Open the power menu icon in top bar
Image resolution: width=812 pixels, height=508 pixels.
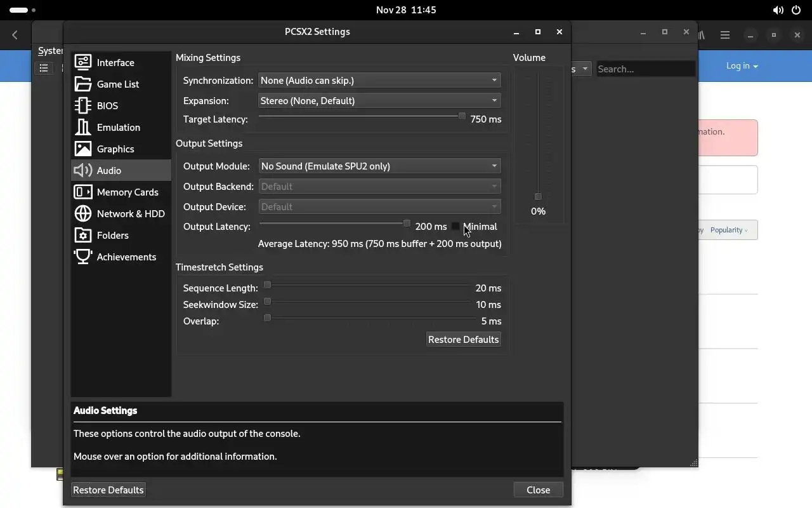click(796, 10)
